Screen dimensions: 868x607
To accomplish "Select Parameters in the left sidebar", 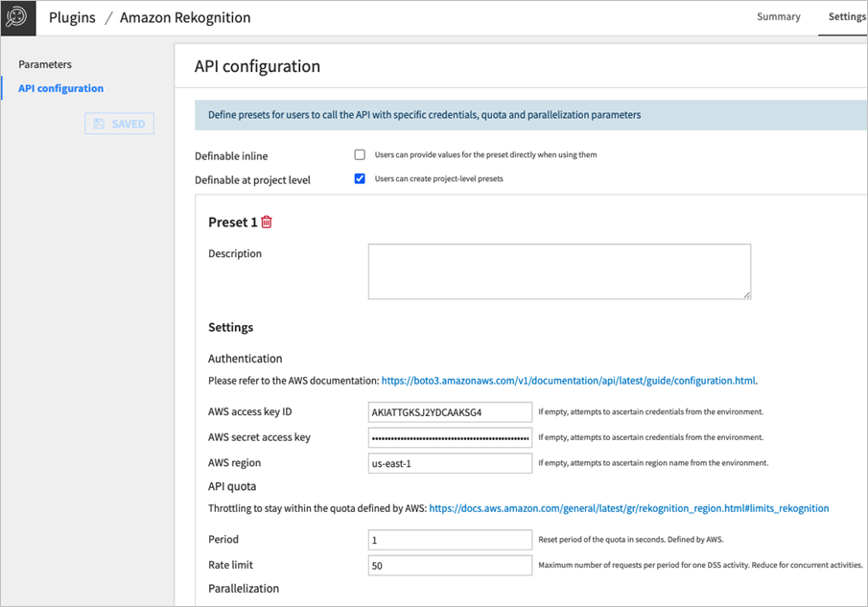I will [x=45, y=64].
